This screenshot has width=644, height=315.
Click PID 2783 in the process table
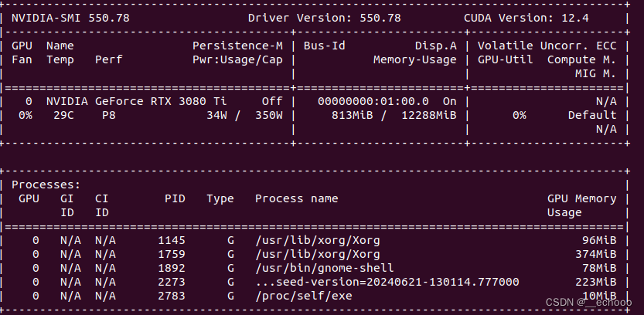coord(172,296)
